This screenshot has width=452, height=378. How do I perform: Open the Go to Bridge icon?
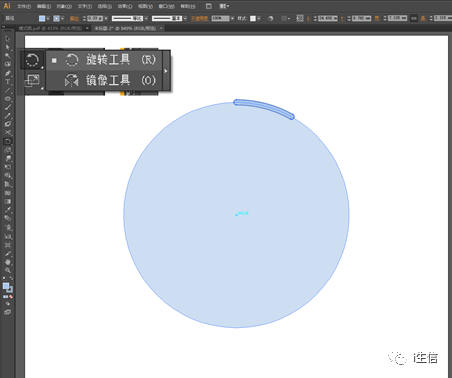click(209, 6)
